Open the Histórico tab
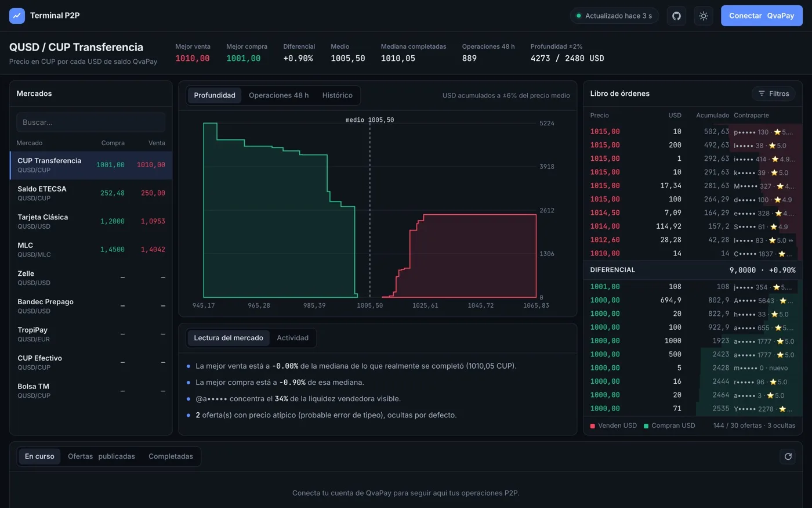The width and height of the screenshot is (812, 508). pos(338,95)
